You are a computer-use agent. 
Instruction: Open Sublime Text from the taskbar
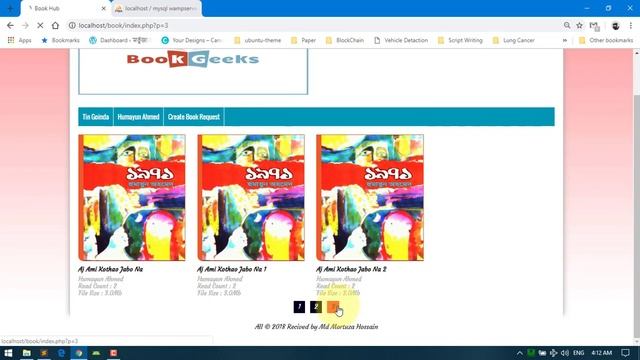click(44, 353)
